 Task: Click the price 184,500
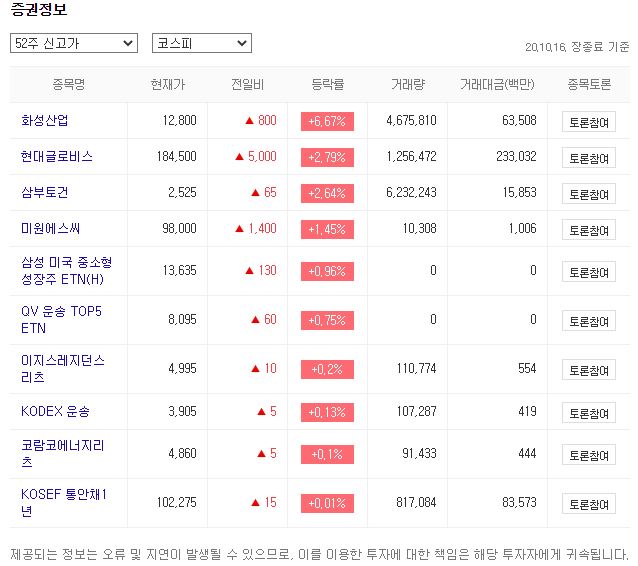coord(177,156)
